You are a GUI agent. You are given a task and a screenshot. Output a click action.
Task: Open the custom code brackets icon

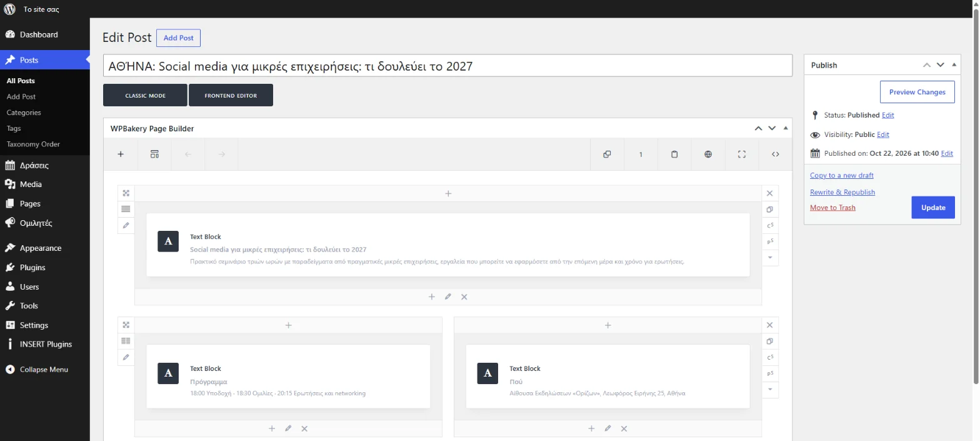[776, 154]
